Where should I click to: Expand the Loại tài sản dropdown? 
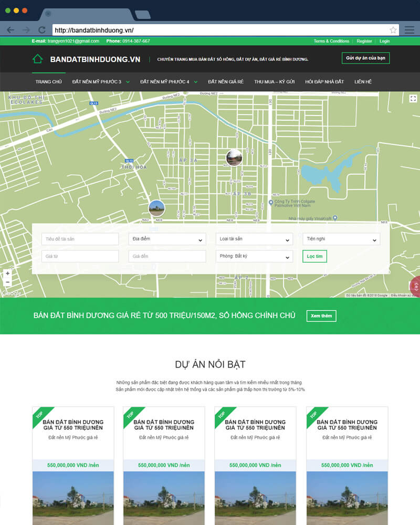tap(254, 239)
